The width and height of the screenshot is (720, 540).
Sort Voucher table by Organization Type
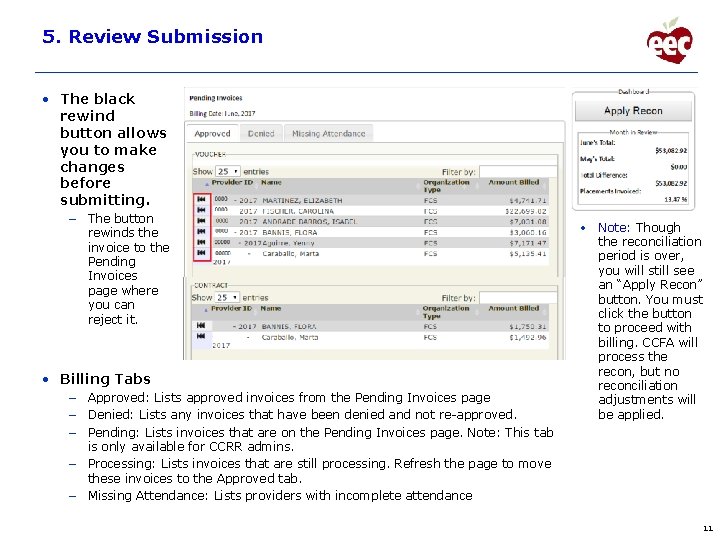pos(446,186)
